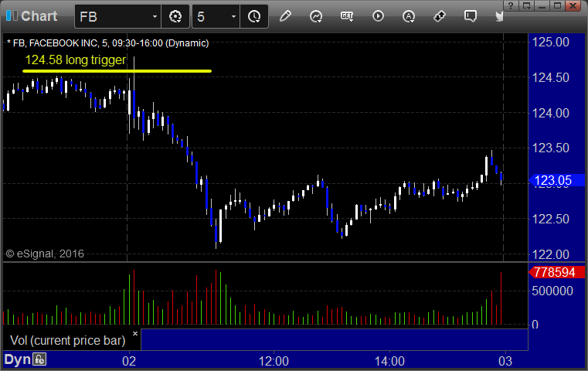588x371 pixels.
Task: Click the Chart window bars icon
Action: pyautogui.click(x=12, y=15)
